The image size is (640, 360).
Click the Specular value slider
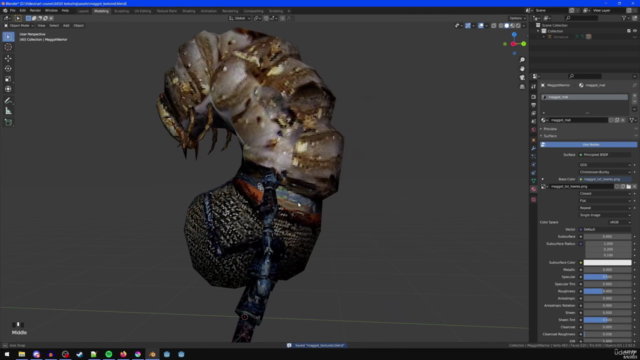(607, 277)
